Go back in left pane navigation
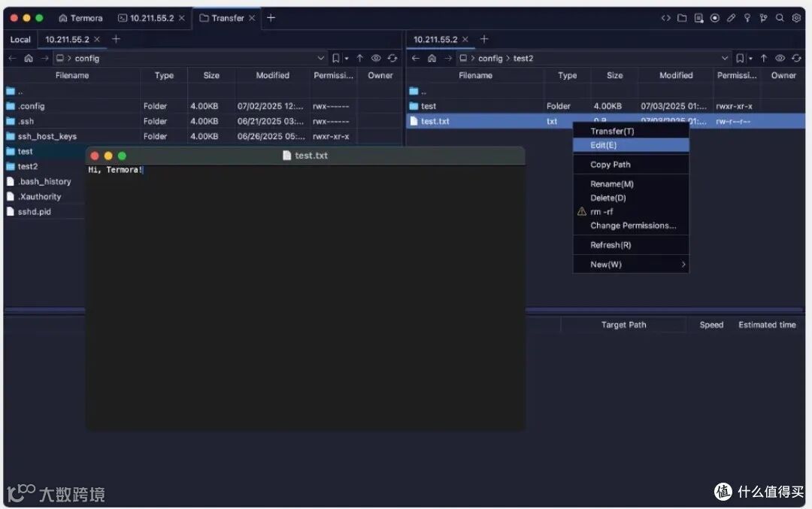This screenshot has width=812, height=509. (13, 59)
